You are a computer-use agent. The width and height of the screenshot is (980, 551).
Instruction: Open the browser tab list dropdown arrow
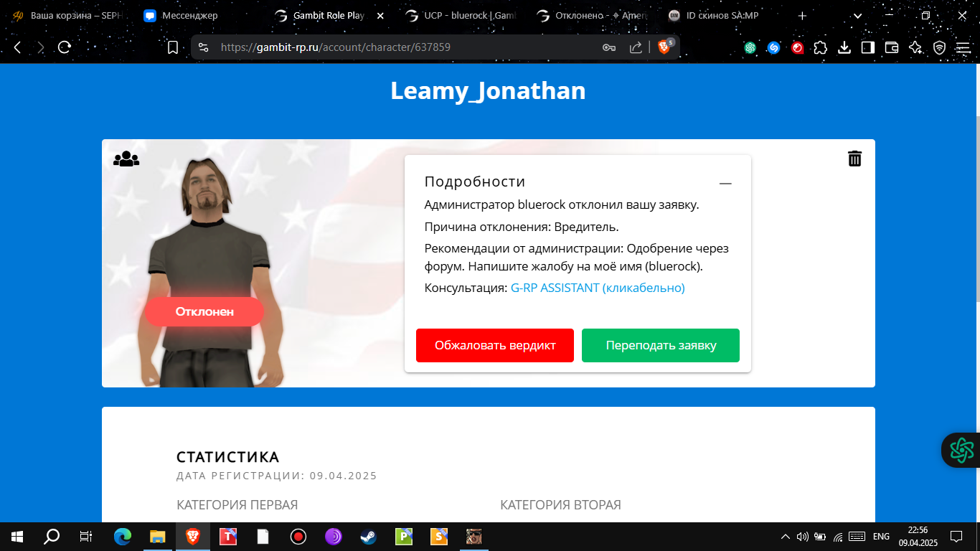[857, 16]
